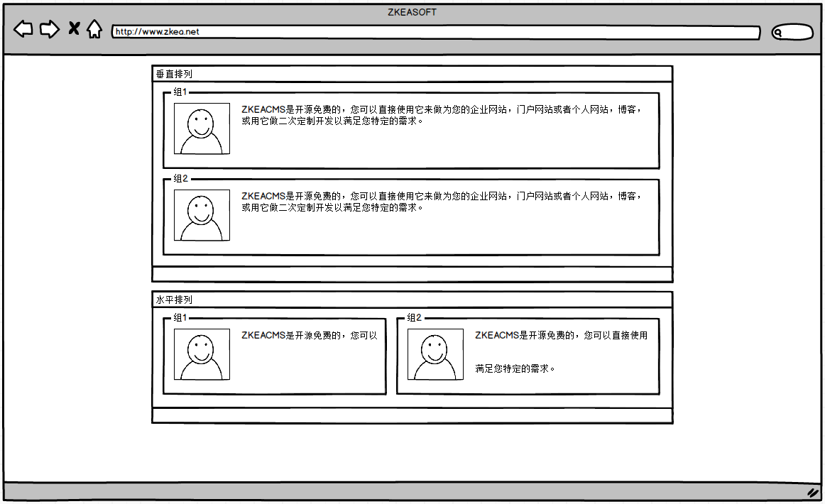Click the ZKEACMS text in horizontal 组1
Image resolution: width=825 pixels, height=504 pixels.
(310, 335)
